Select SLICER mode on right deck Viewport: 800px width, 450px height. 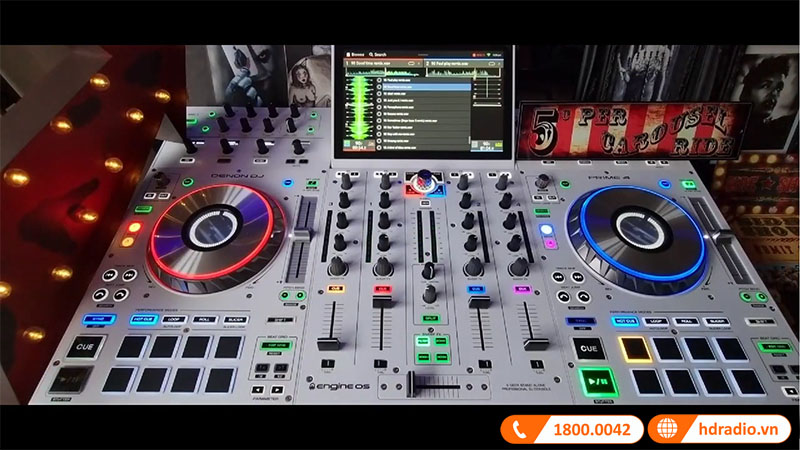click(x=716, y=322)
